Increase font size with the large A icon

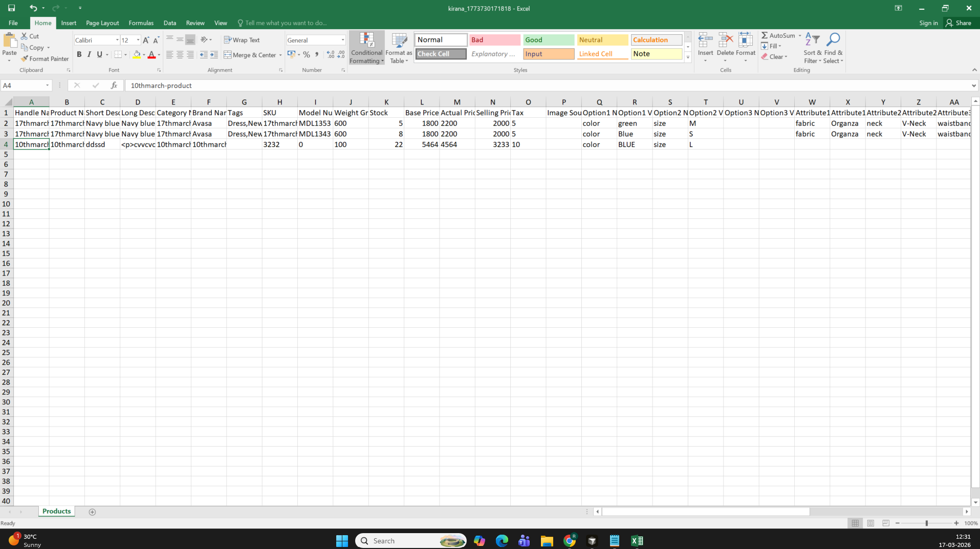pyautogui.click(x=146, y=40)
